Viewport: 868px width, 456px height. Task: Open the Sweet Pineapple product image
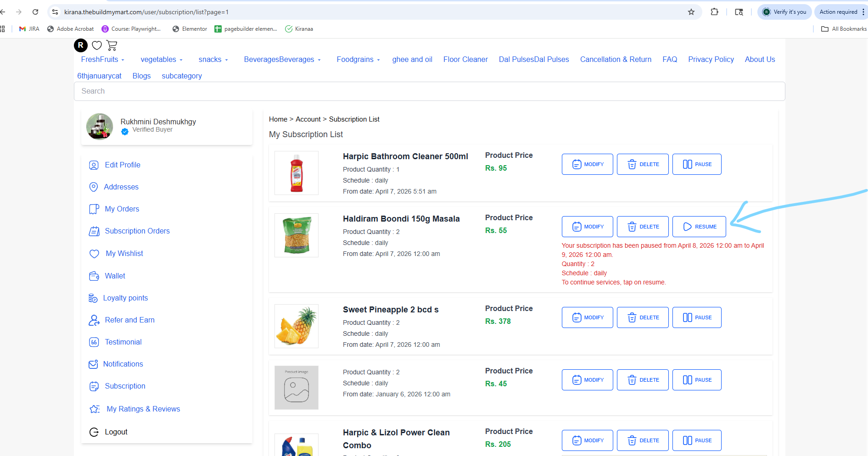coord(297,326)
